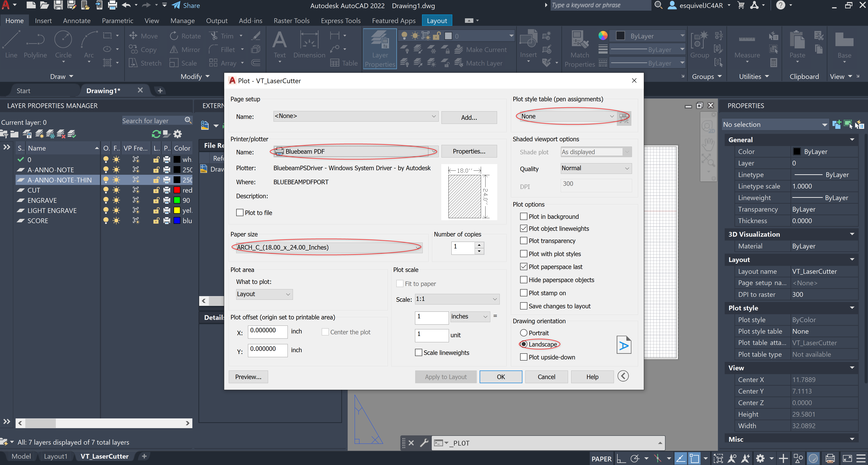Click the Rotate tool
This screenshot has height=465, width=868.
[x=185, y=36]
